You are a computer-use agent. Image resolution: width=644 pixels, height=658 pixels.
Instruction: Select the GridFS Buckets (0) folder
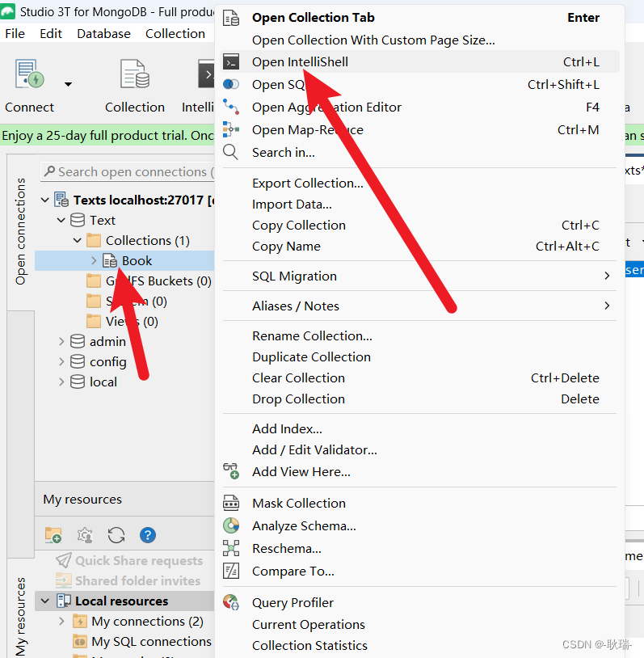point(149,280)
